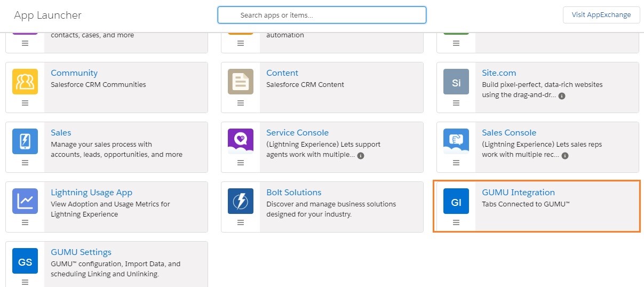The height and width of the screenshot is (287, 644).
Task: Open the Content app link
Action: (282, 73)
